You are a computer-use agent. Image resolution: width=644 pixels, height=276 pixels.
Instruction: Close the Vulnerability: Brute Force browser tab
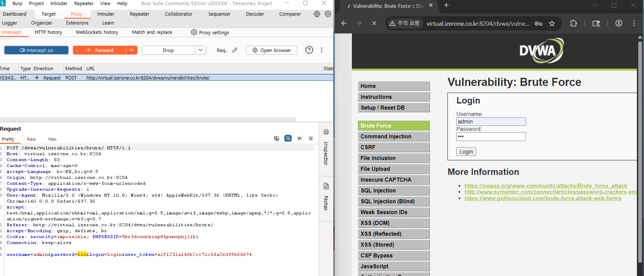431,5
